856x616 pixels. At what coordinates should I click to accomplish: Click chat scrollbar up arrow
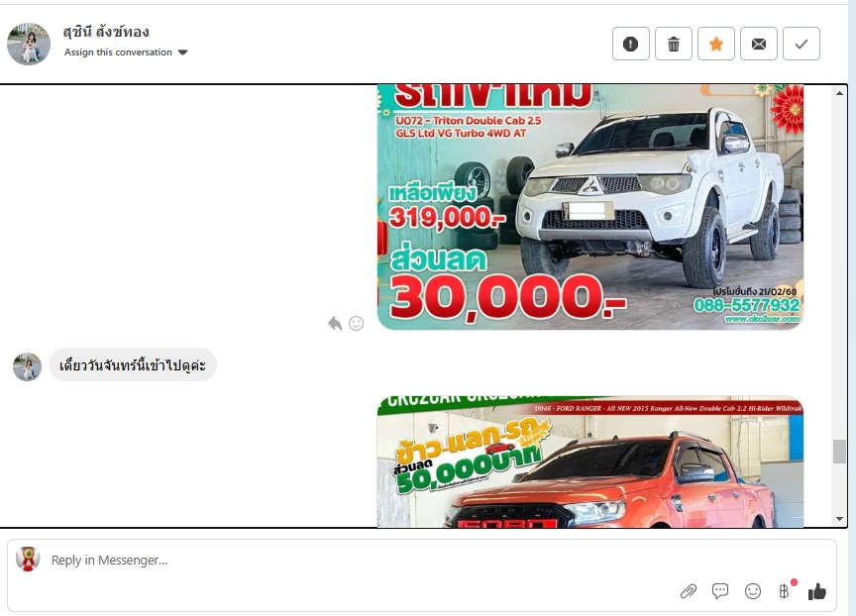point(839,93)
